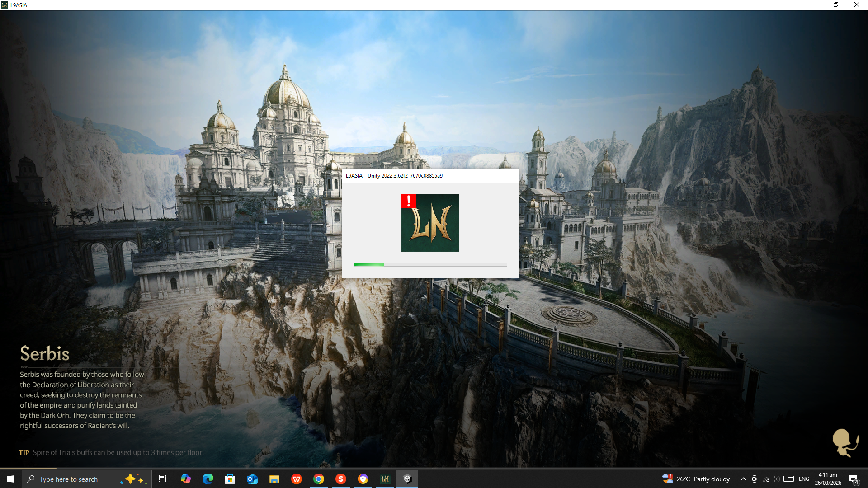The width and height of the screenshot is (868, 488).
Task: Click the red exclamation alert badge
Action: coord(408,201)
